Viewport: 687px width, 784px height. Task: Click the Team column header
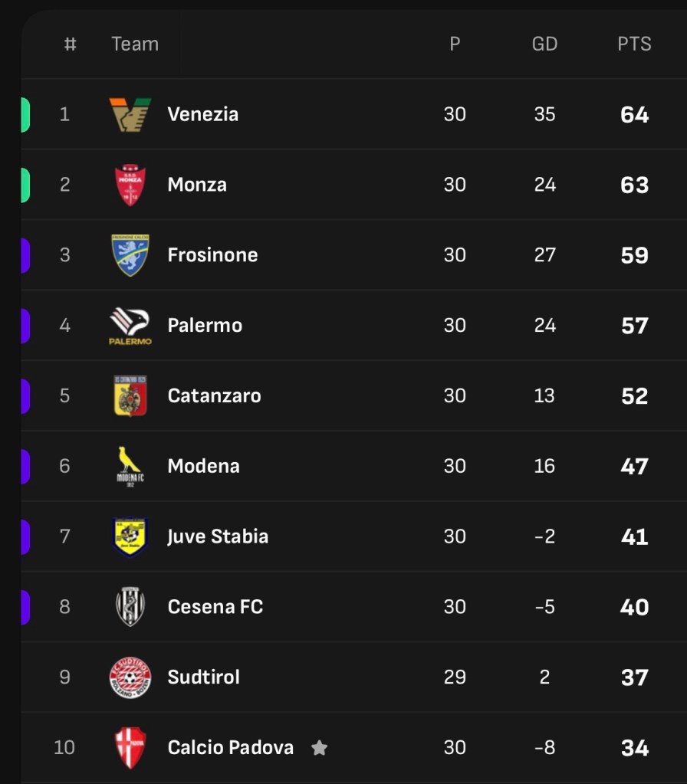coord(135,44)
